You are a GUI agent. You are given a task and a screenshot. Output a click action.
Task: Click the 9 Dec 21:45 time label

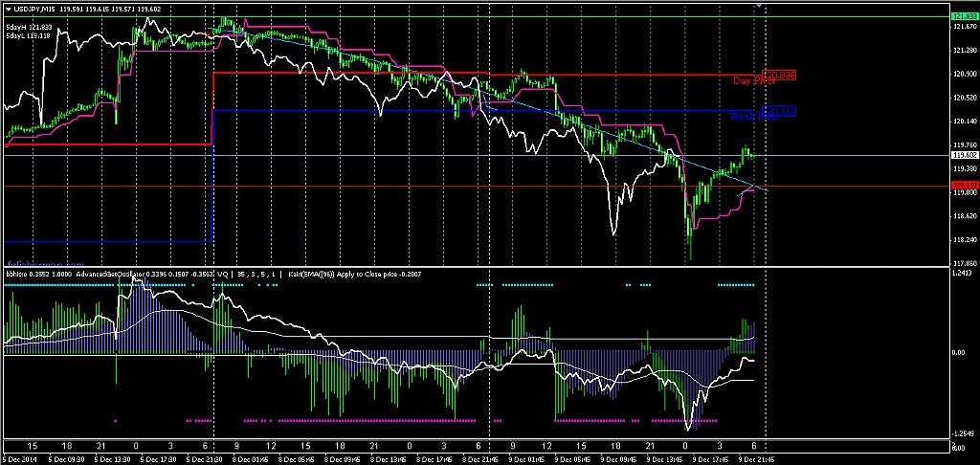coord(755,457)
